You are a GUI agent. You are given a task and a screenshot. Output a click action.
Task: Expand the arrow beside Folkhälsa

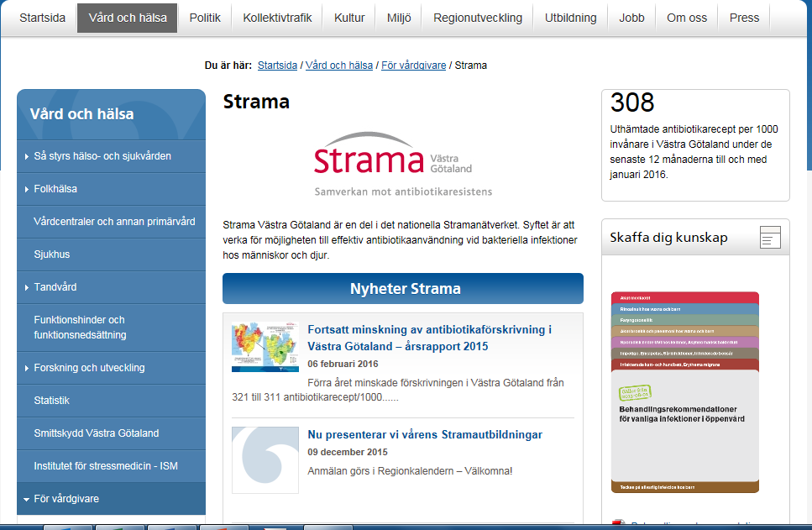click(x=26, y=189)
